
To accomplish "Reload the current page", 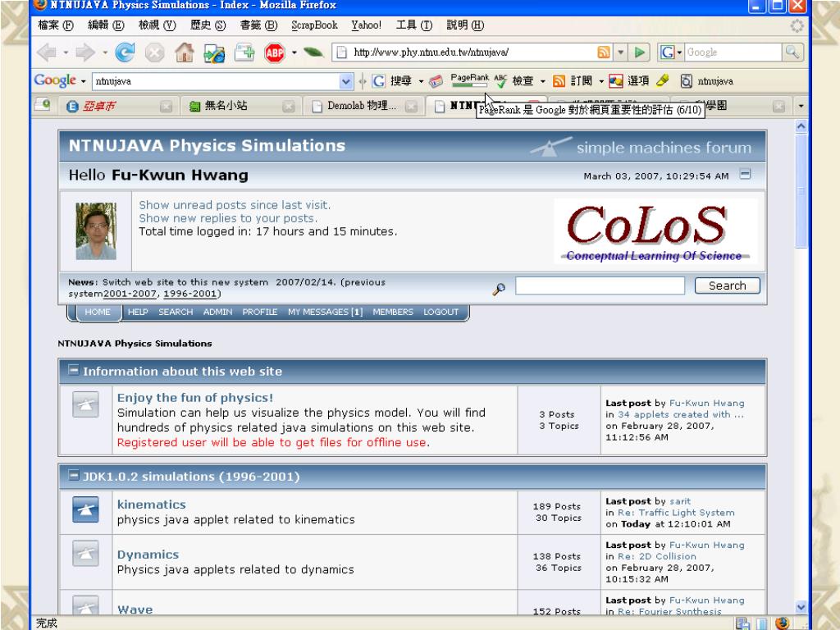I will (x=125, y=52).
